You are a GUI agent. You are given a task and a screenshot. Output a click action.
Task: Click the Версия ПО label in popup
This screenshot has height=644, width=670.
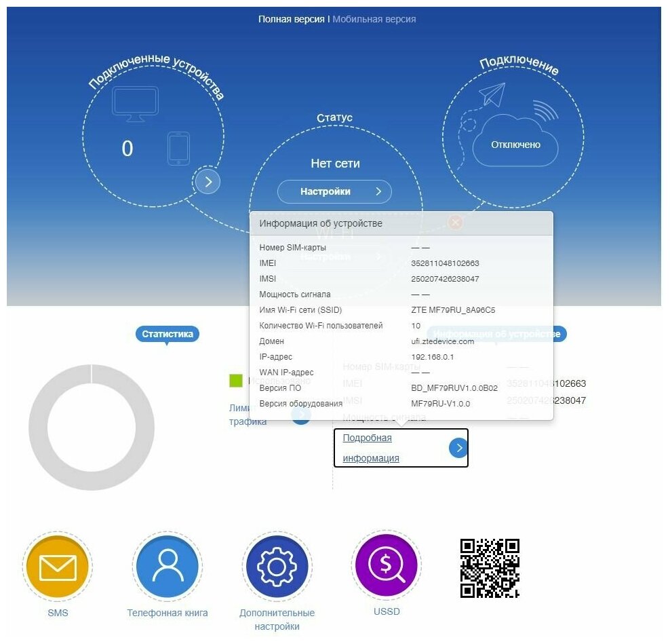tap(280, 388)
